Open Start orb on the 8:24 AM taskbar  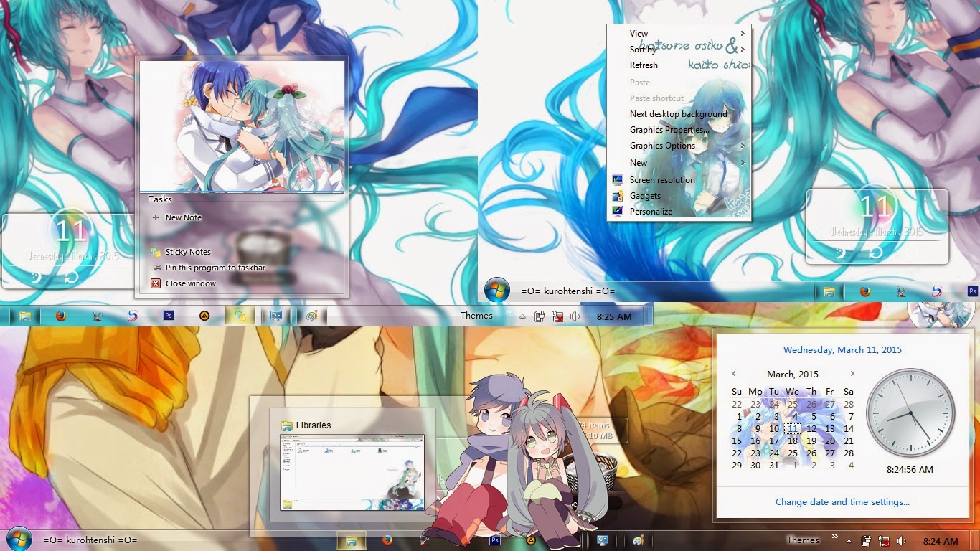(18, 539)
